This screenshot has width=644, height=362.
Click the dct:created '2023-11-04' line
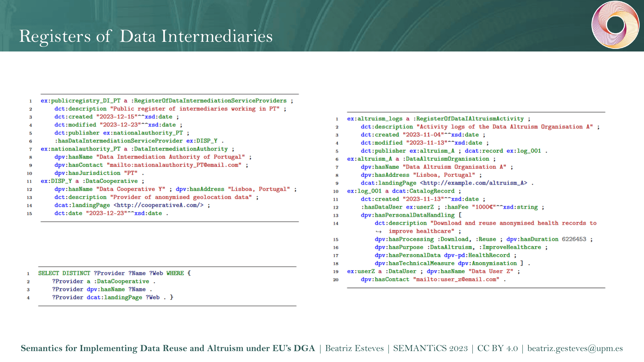click(x=423, y=135)
